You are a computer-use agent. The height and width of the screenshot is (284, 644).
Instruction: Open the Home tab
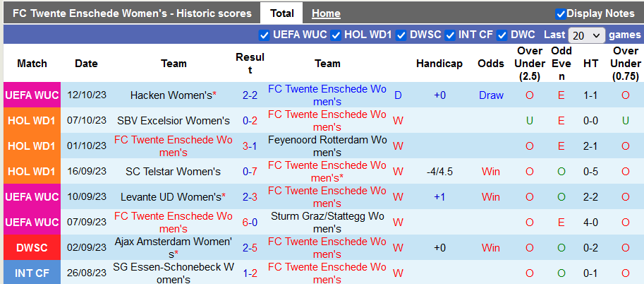[326, 13]
